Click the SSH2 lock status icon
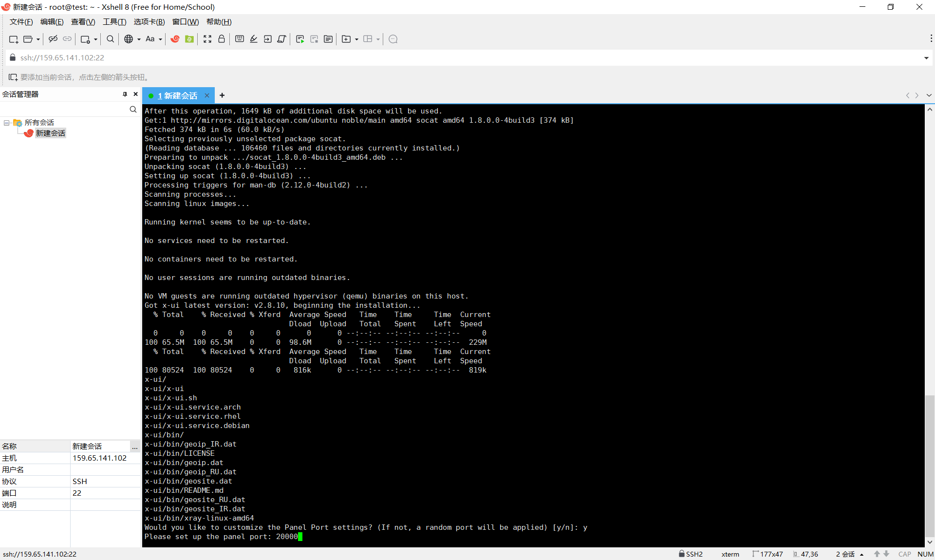Viewport: 935px width, 560px height. point(682,554)
